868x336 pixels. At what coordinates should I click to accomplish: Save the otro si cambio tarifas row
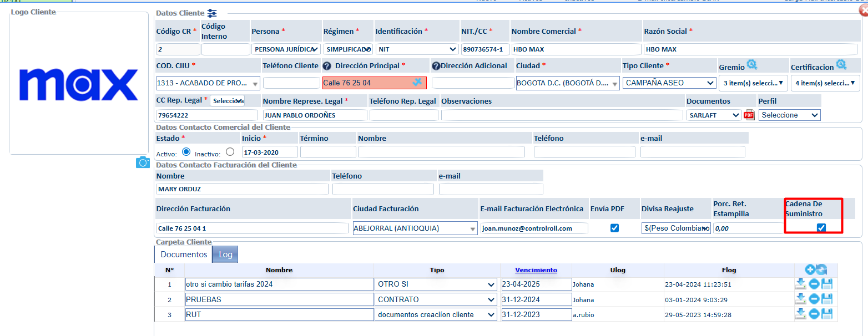[x=827, y=284]
